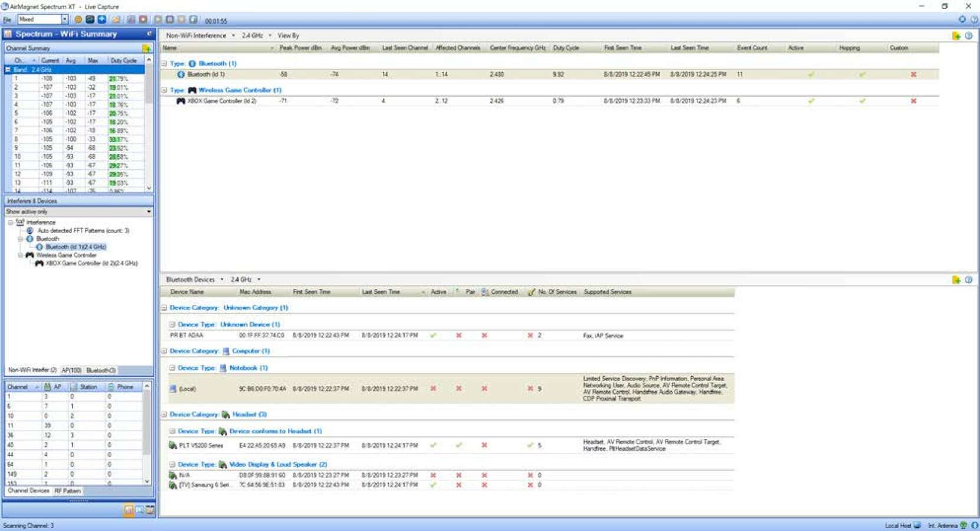This screenshot has width=980, height=531.
Task: Collapse the Type: Wireless Game Controller (1) group
Action: (x=165, y=90)
